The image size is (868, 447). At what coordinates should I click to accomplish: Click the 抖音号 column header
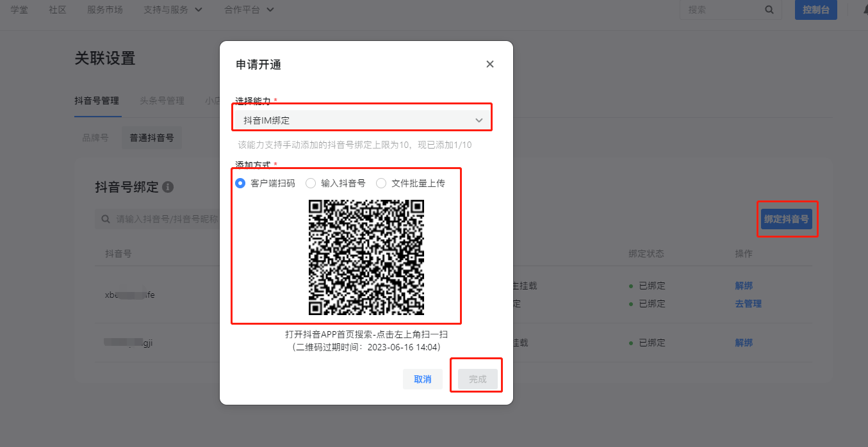(119, 254)
